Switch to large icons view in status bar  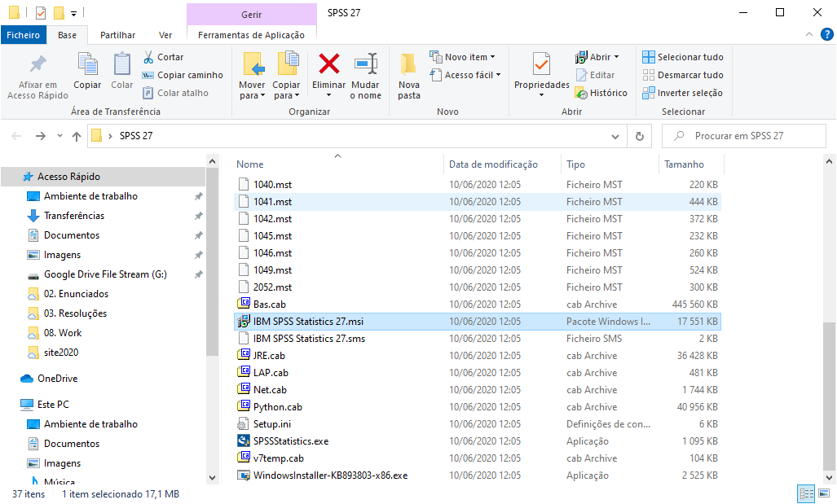825,493
